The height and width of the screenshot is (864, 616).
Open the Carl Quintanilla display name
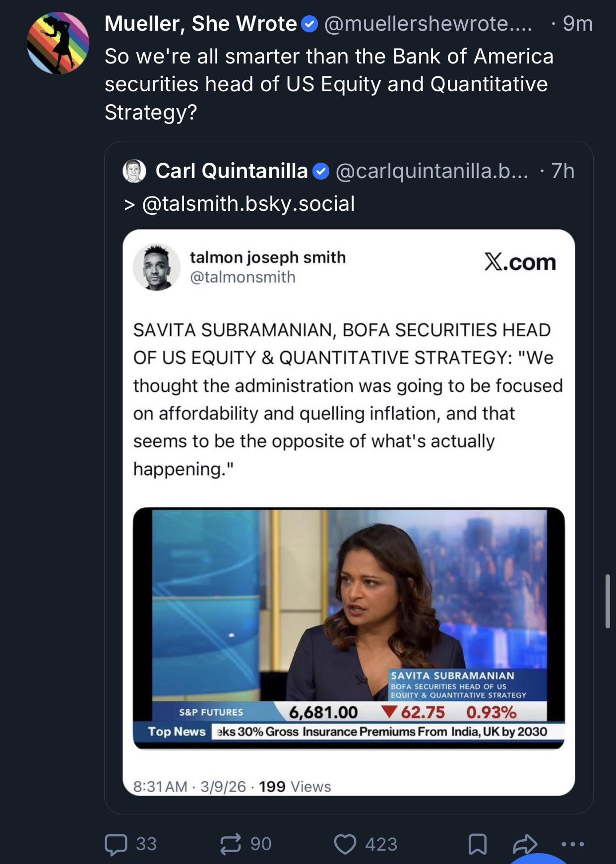coord(232,171)
